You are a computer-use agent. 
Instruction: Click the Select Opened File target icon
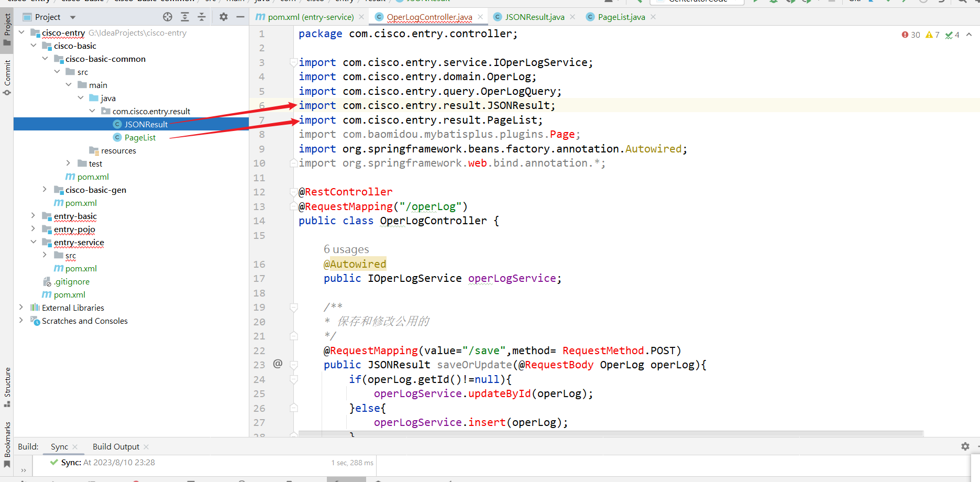click(x=168, y=17)
